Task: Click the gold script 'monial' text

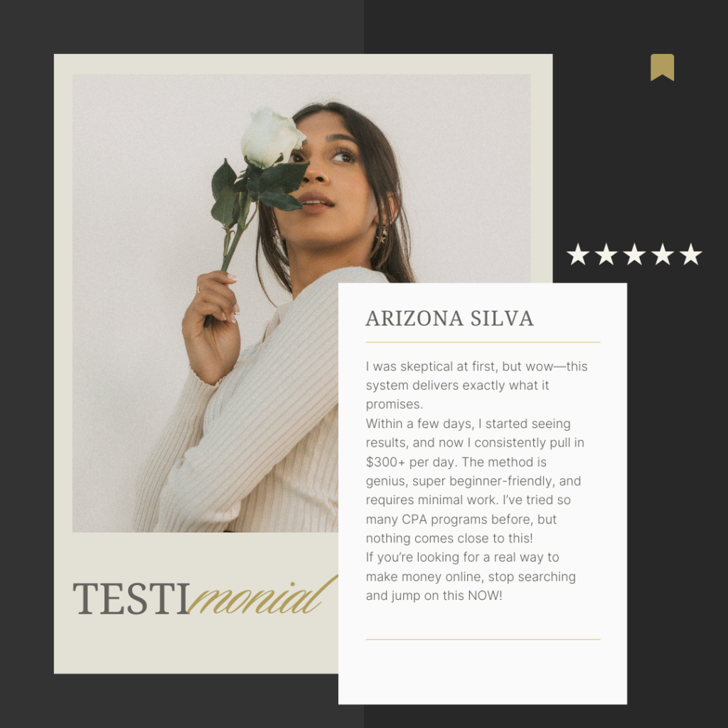Action: pos(263,596)
